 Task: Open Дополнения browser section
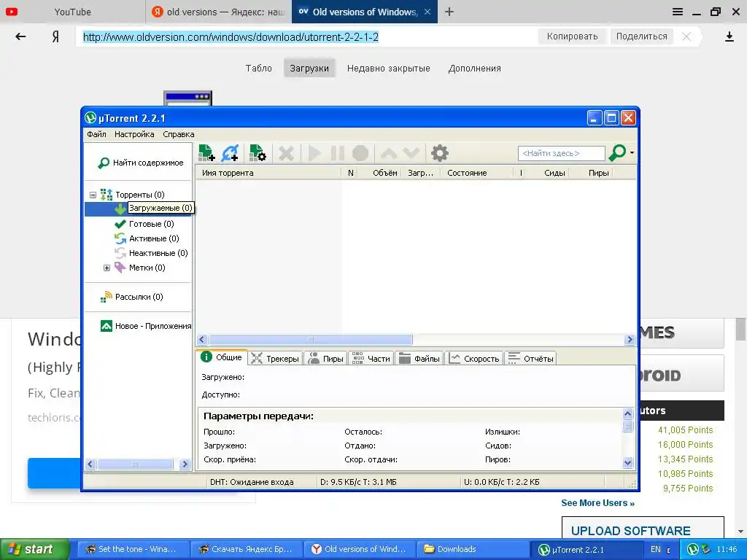click(474, 68)
